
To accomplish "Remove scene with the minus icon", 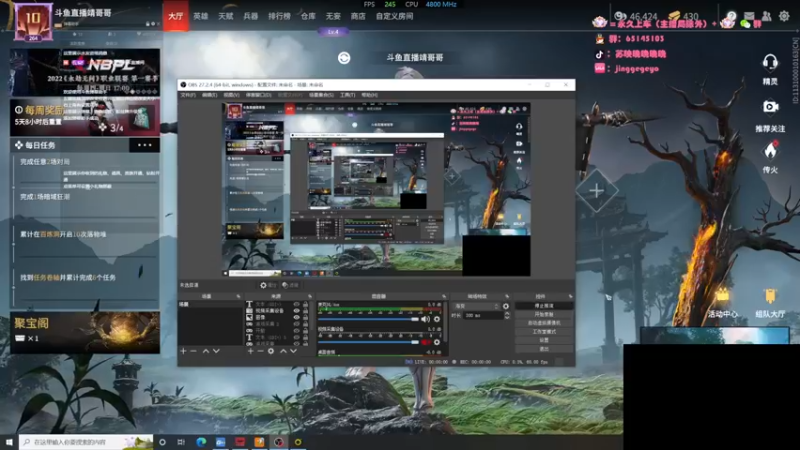I will [193, 351].
